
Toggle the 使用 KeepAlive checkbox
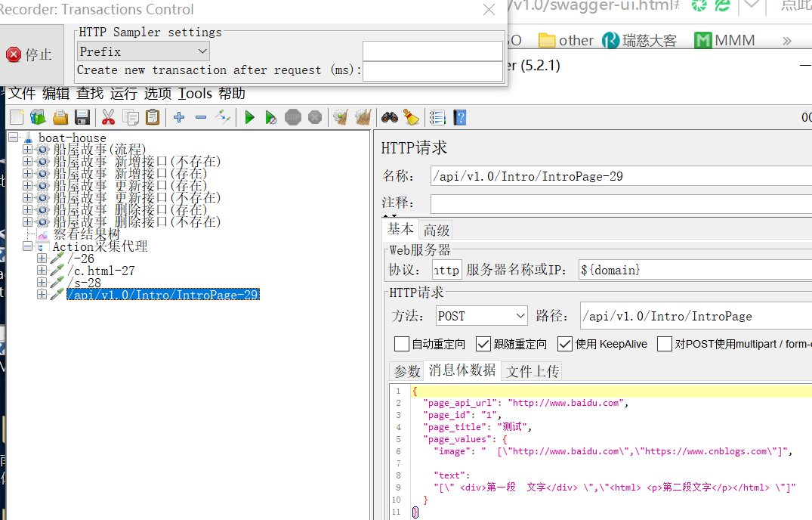pos(565,344)
